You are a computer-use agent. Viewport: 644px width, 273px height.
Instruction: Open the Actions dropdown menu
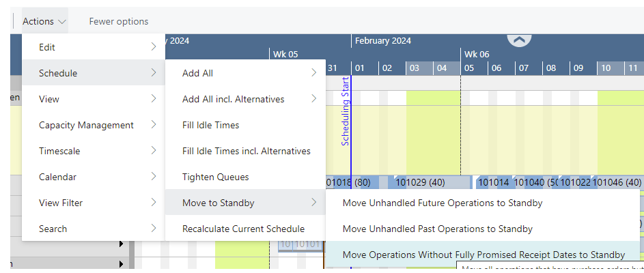coord(44,21)
